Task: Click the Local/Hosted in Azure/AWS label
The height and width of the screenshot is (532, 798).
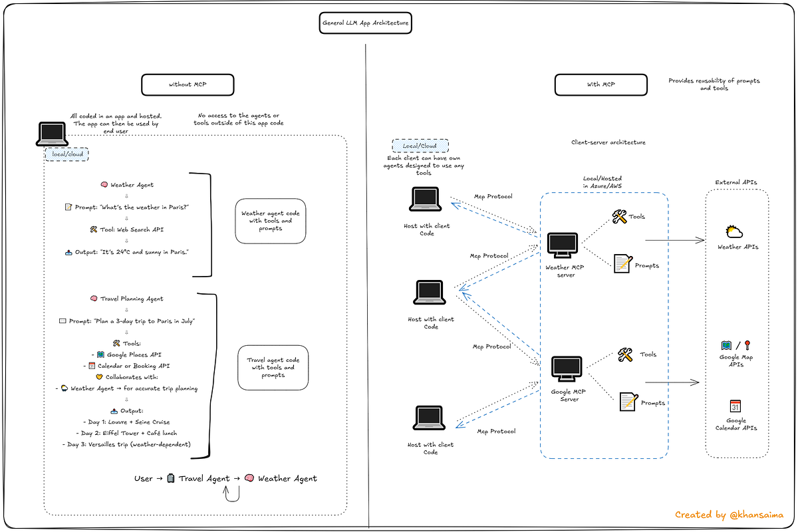Action: [601, 182]
